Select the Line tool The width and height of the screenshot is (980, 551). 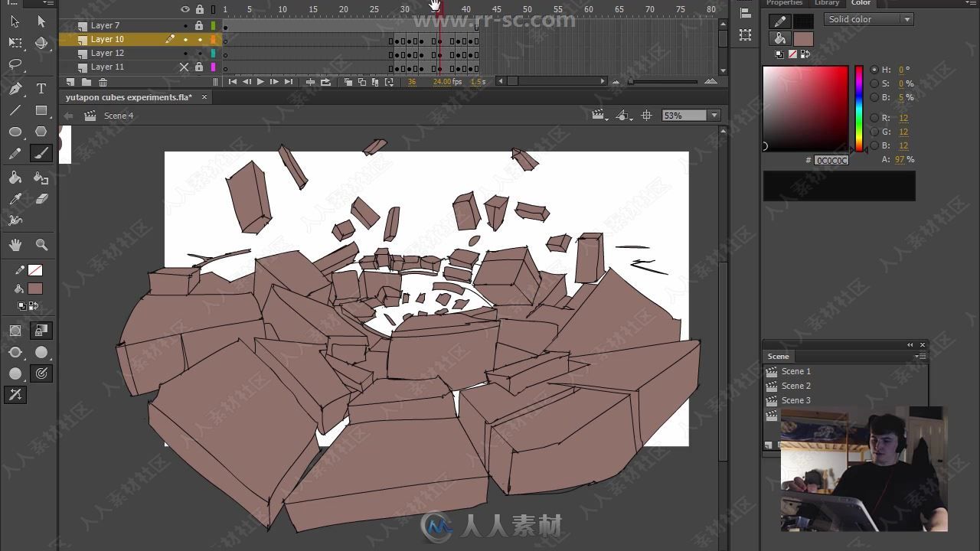point(15,110)
